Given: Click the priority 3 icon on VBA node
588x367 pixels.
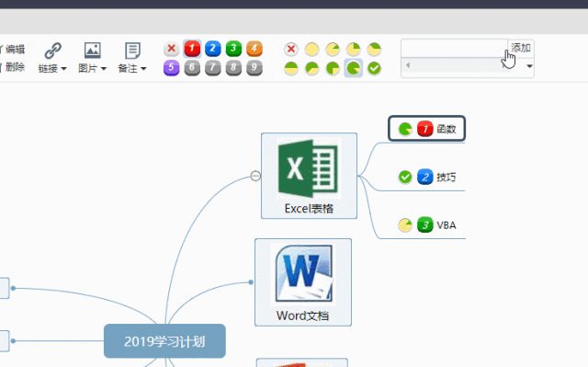Looking at the screenshot, I should [425, 225].
